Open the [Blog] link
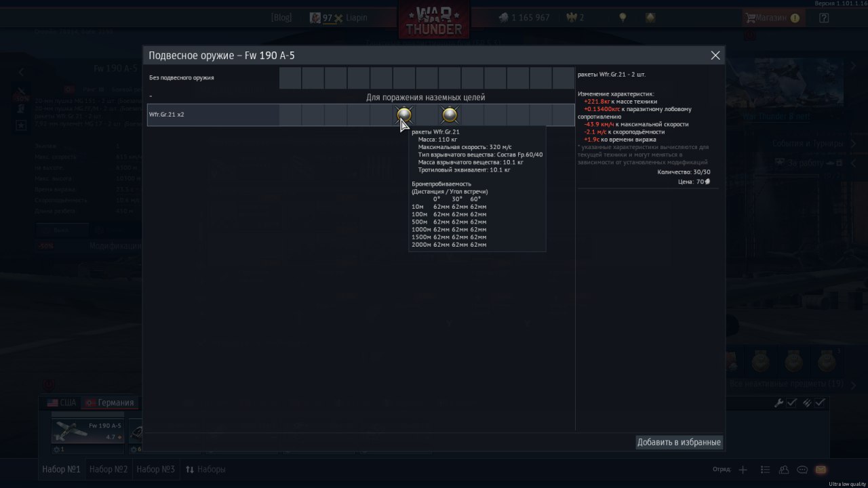The image size is (868, 488). pos(281,18)
